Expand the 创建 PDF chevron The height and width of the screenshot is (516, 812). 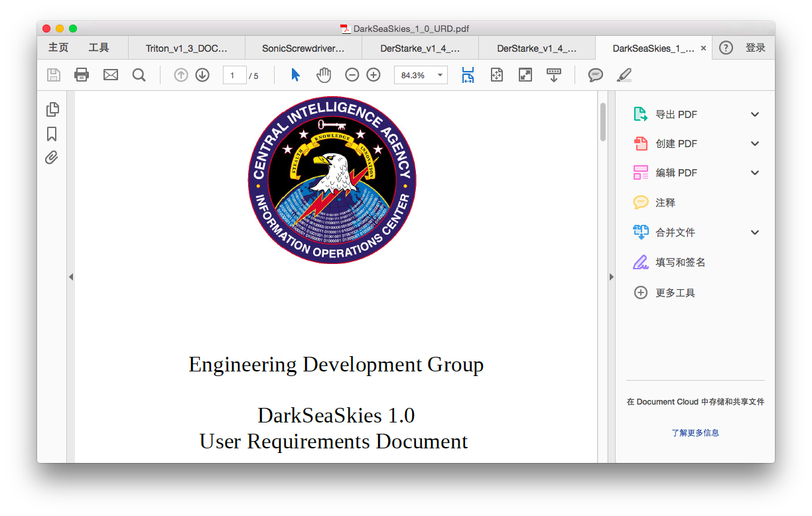[x=755, y=143]
